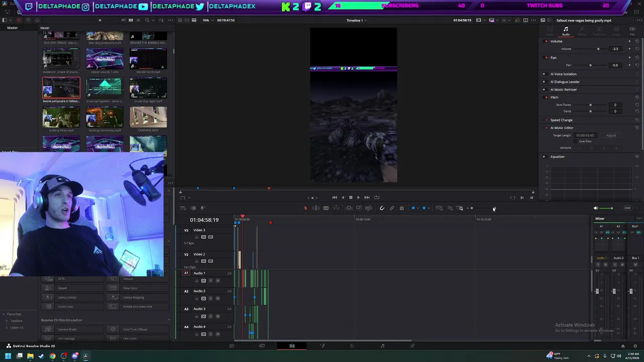
Task: Select the Camera Shake effect
Action: point(73,329)
